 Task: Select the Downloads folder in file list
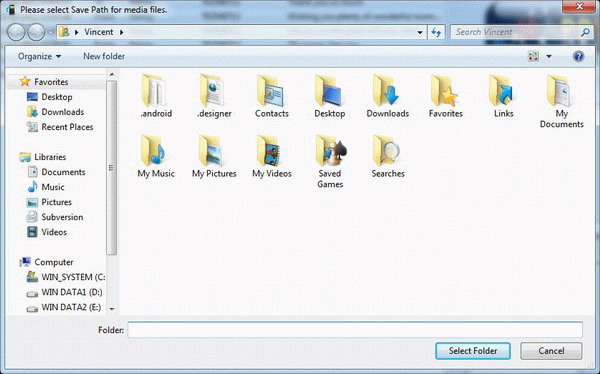point(388,96)
